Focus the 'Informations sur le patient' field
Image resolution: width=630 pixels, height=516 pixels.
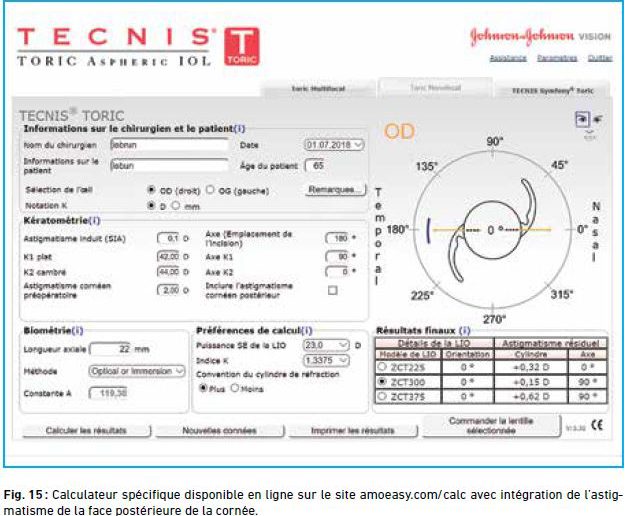[169, 165]
